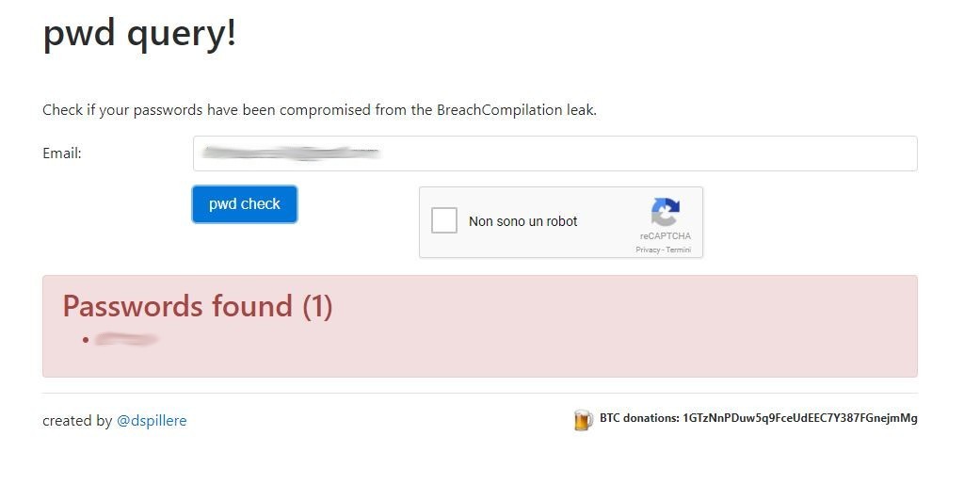Viewport: 980px width, 484px height.
Task: Click the "pwd query!" page title
Action: (139, 33)
